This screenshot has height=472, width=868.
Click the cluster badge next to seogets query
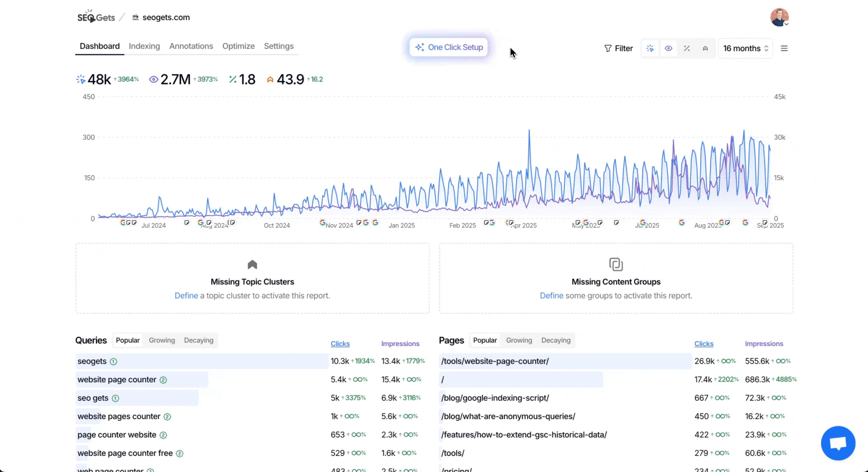113,362
